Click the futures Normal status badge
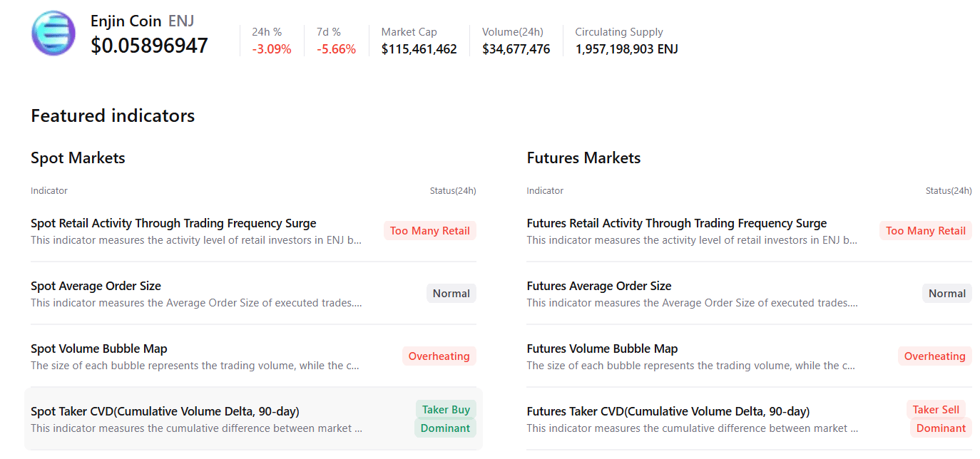Image resolution: width=980 pixels, height=459 pixels. point(946,294)
